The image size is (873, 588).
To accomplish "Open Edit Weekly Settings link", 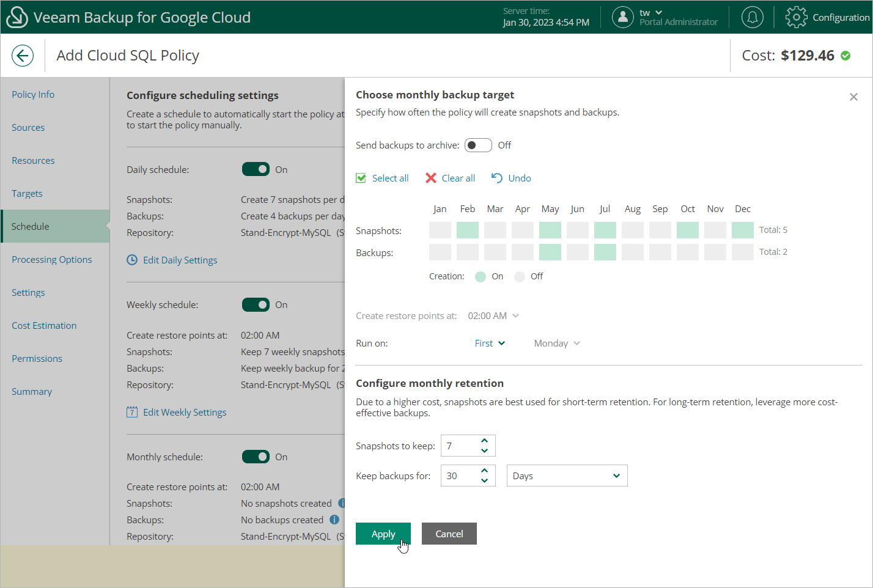I will [185, 412].
